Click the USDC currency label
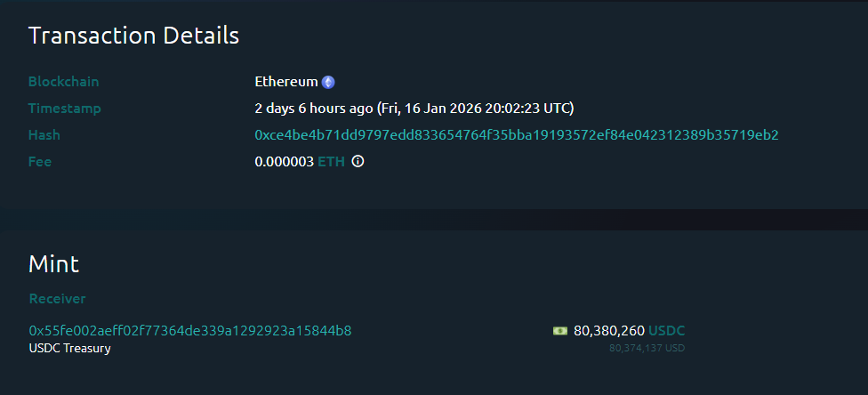The height and width of the screenshot is (395, 868). tap(667, 331)
